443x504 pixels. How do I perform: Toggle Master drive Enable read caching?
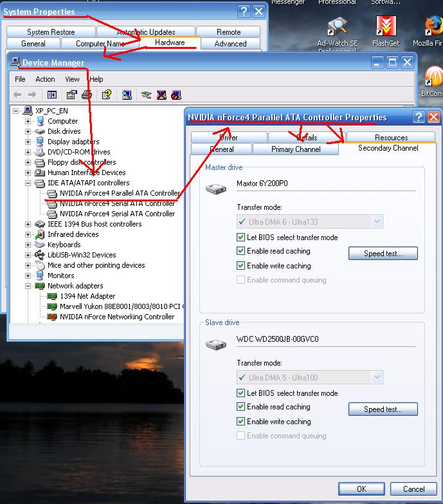click(240, 251)
